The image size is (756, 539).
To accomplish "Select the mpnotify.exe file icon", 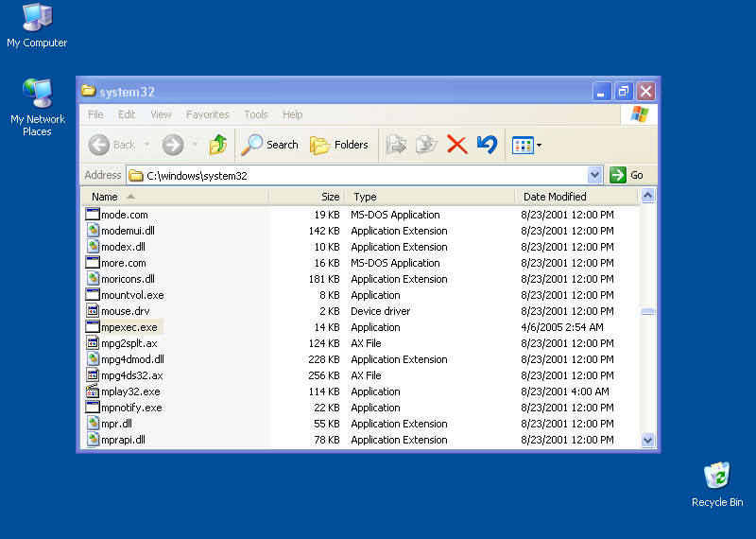I will tap(93, 408).
